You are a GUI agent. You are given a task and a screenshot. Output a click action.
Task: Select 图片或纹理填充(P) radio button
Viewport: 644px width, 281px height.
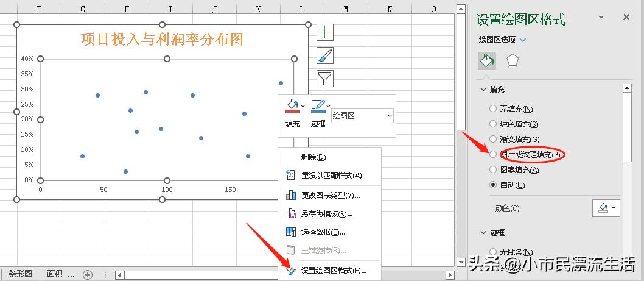coord(493,154)
